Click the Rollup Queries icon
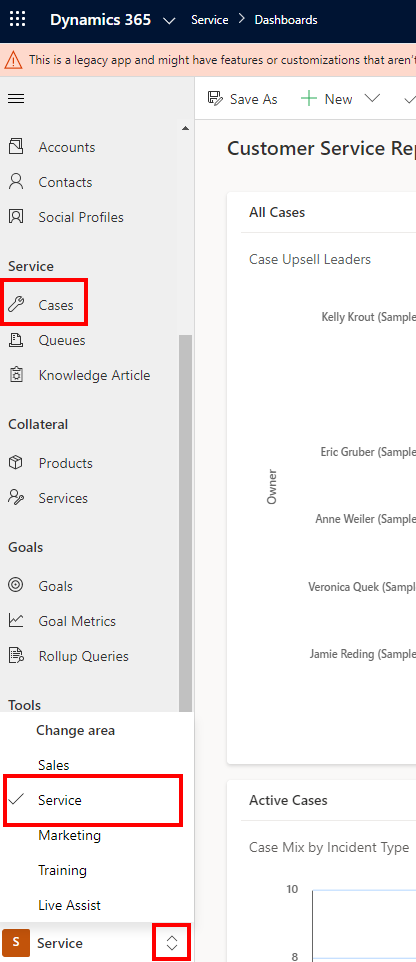The image size is (416, 962). click(16, 655)
